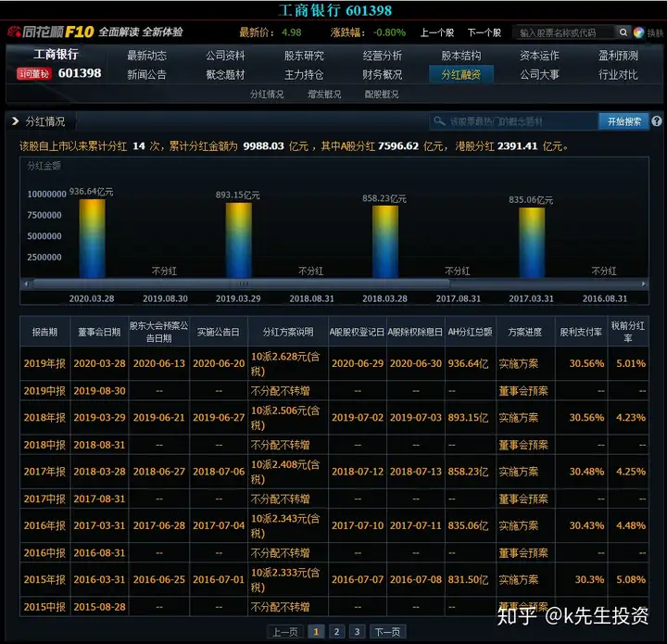Jump to 分红情况 sub-section
This screenshot has height=644, width=667.
coord(267,94)
